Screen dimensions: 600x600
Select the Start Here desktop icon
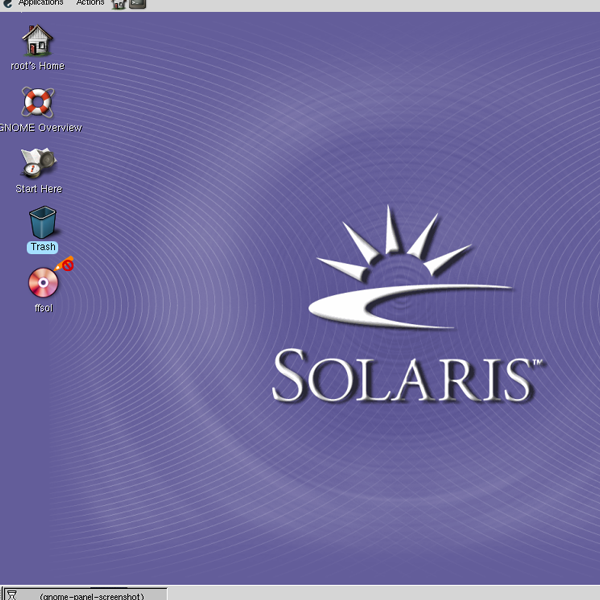(38, 163)
